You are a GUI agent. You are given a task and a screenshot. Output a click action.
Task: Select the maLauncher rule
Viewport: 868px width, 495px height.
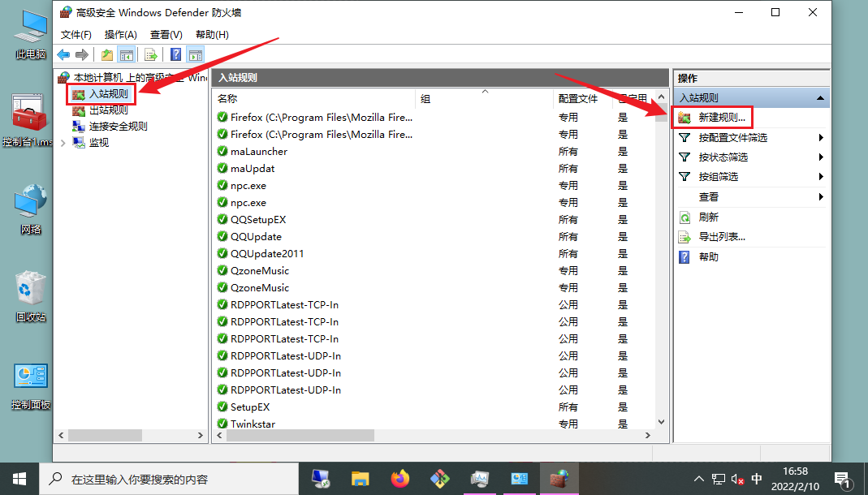[259, 152]
